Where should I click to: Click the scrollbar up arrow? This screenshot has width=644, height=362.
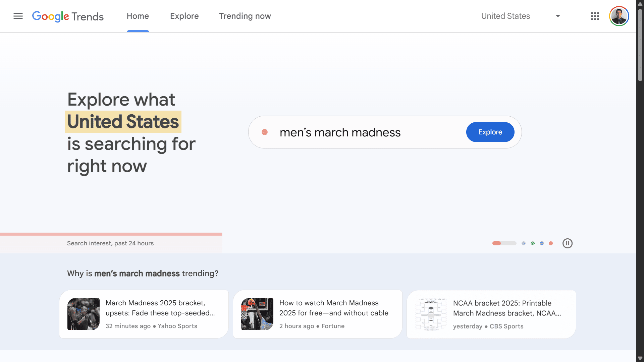point(640,4)
